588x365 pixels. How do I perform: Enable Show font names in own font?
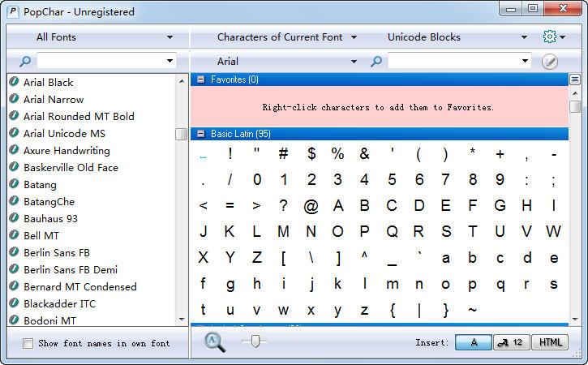click(x=28, y=343)
